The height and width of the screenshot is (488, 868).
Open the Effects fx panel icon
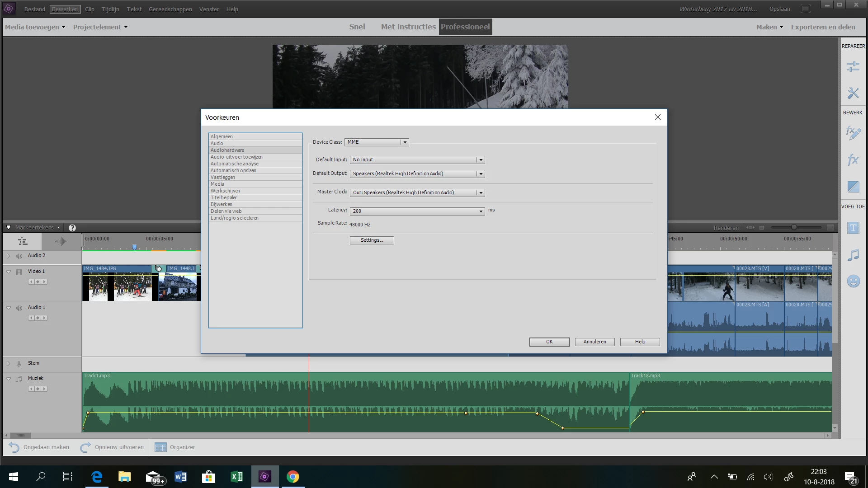(853, 160)
